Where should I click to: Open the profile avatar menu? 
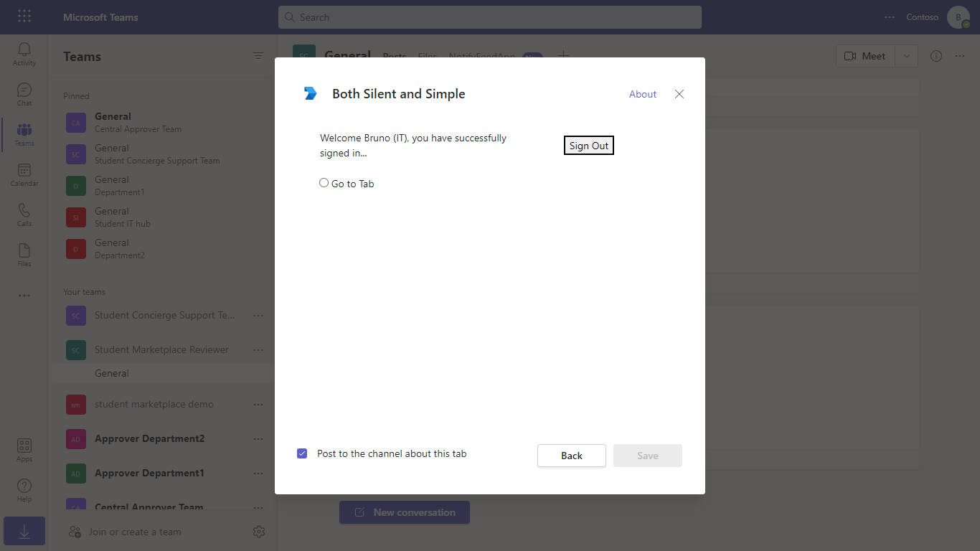click(958, 17)
